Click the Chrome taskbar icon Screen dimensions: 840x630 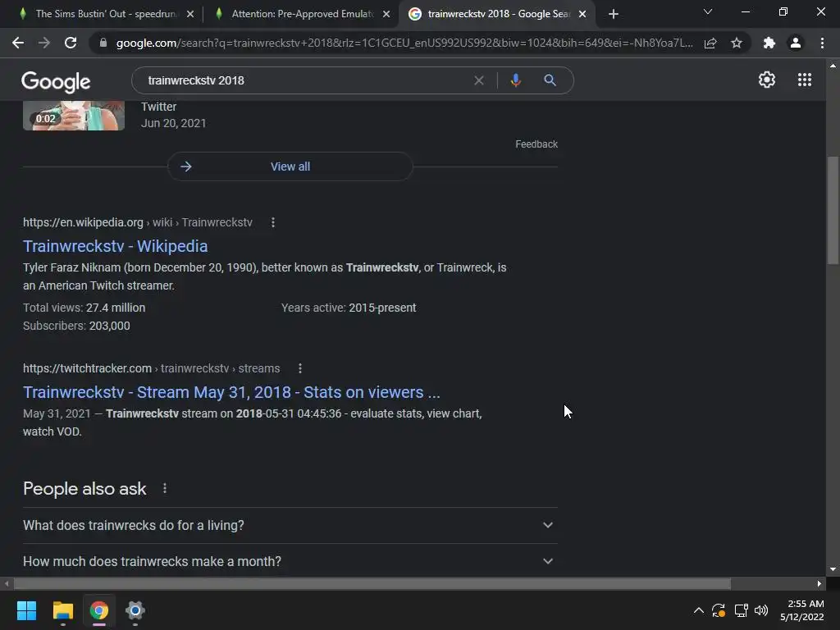point(99,610)
